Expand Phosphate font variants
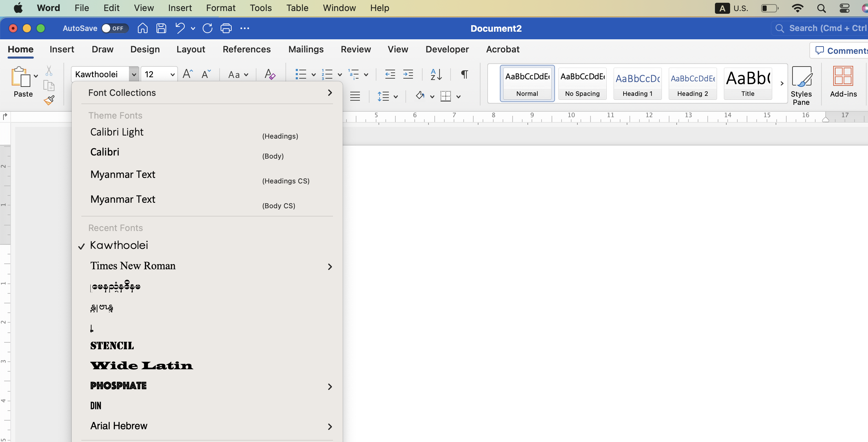The width and height of the screenshot is (868, 442). tap(330, 386)
